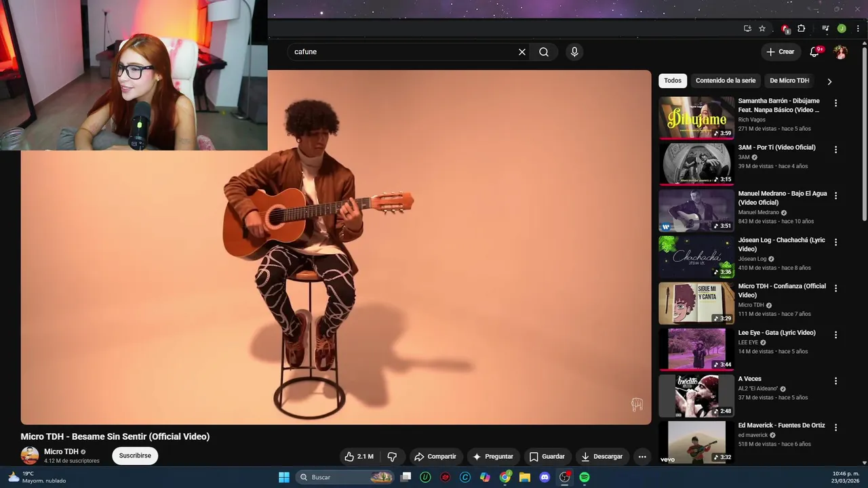Bookmark this page with the star icon
The image size is (868, 488).
[x=762, y=28]
